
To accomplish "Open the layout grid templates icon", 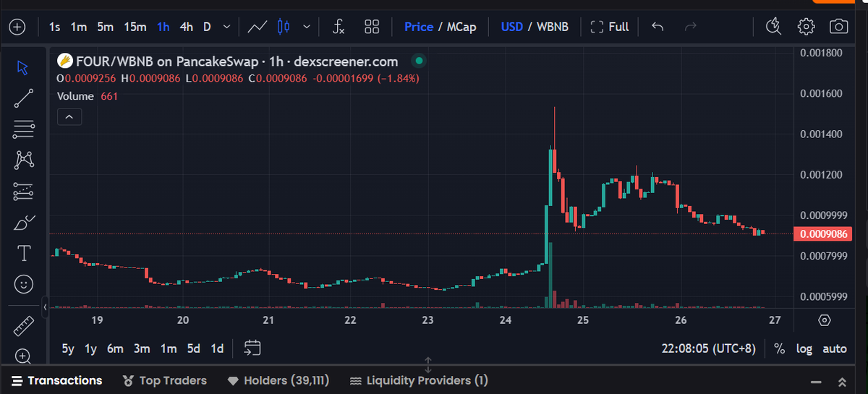I will pyautogui.click(x=372, y=27).
